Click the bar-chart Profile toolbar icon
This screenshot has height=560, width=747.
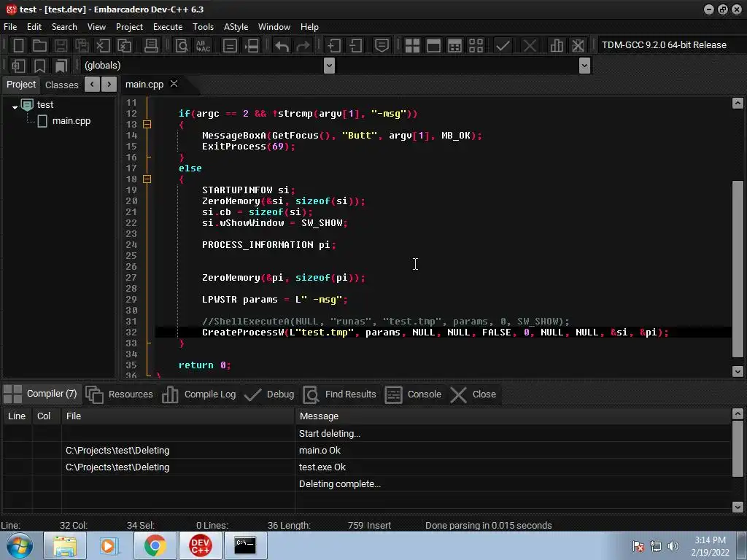coord(557,46)
